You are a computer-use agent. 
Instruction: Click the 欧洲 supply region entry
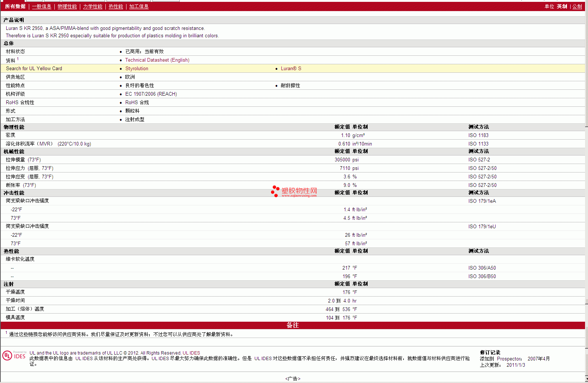click(x=130, y=77)
